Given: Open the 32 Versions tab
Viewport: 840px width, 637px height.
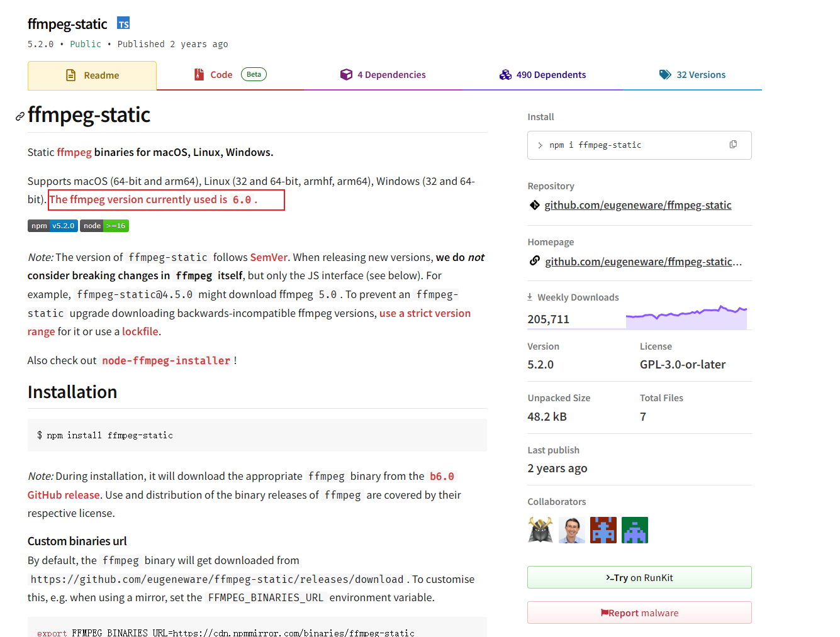Looking at the screenshot, I should [x=701, y=74].
